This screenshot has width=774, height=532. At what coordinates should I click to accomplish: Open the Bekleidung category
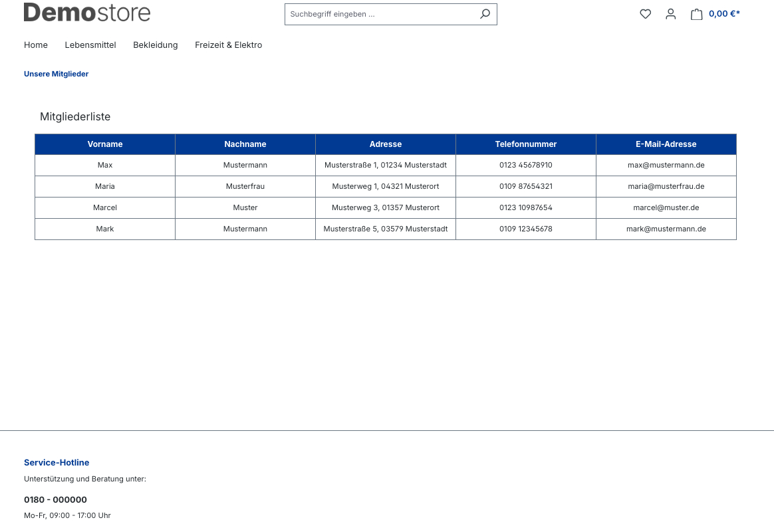point(156,45)
